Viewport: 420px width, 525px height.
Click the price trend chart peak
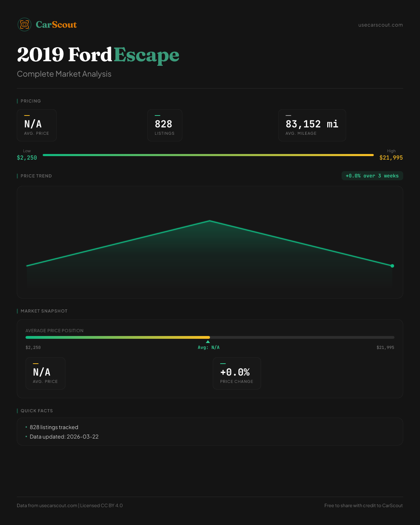point(210,221)
